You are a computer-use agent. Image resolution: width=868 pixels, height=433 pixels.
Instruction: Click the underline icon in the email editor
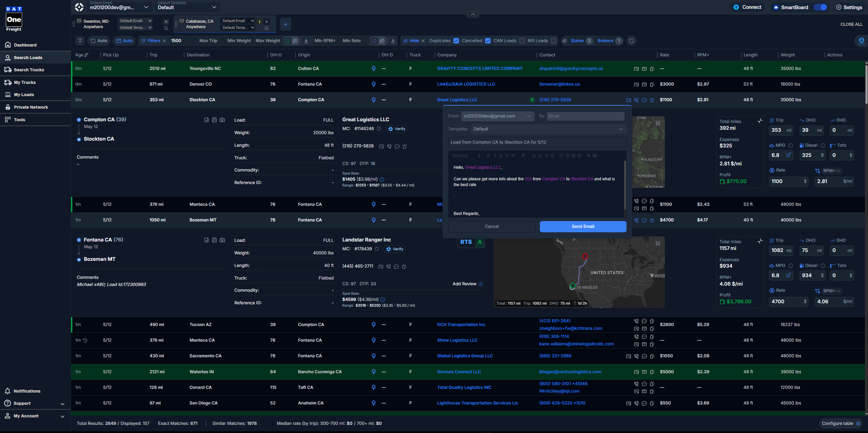click(501, 156)
